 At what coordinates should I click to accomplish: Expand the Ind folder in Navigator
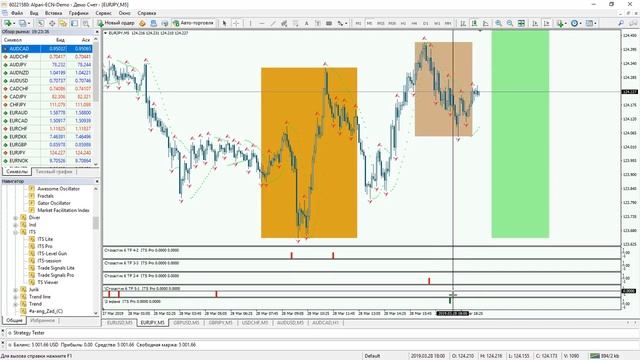pyautogui.click(x=16, y=225)
